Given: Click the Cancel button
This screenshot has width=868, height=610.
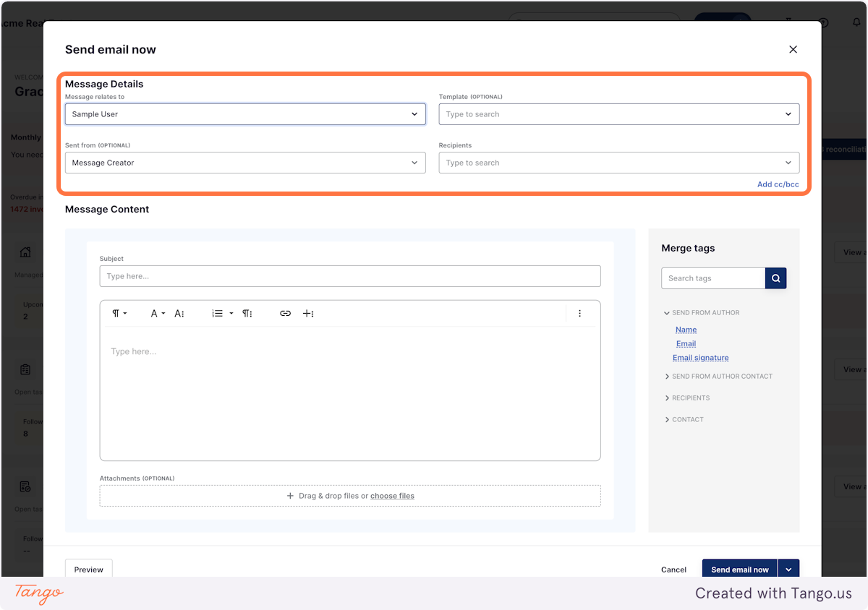Looking at the screenshot, I should coord(673,570).
